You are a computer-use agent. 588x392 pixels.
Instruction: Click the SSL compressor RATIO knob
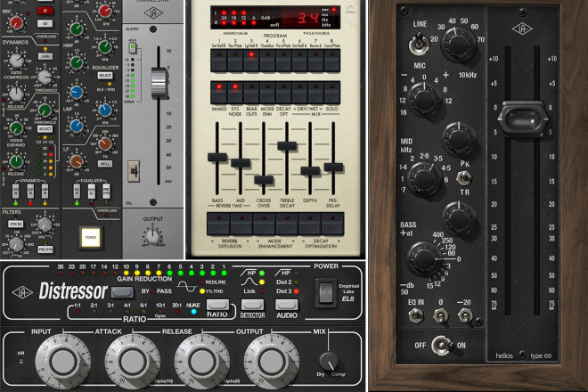[16, 60]
